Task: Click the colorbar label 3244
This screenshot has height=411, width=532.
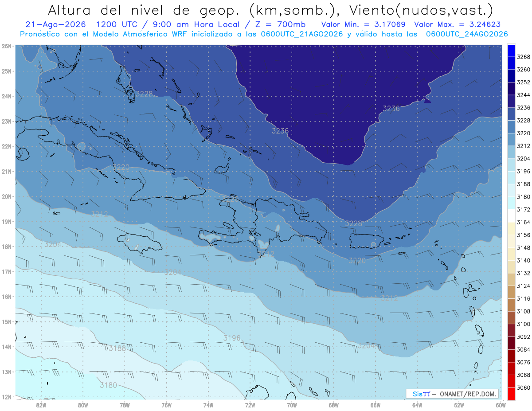Action: click(524, 95)
